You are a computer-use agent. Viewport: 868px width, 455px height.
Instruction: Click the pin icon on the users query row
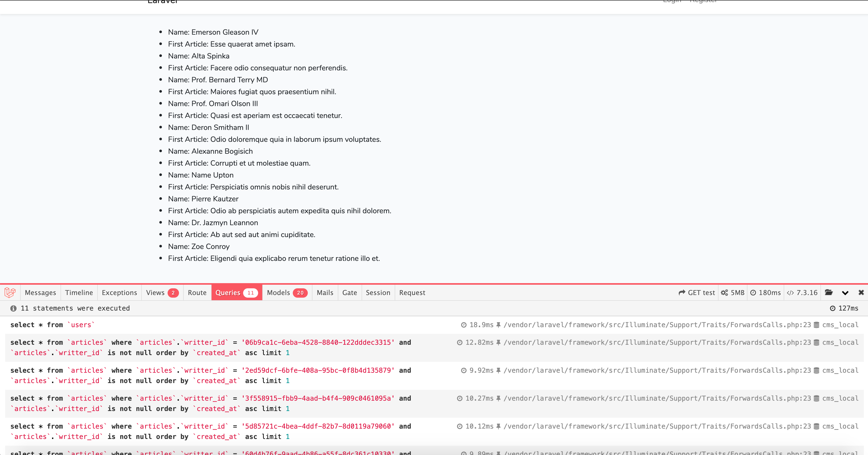(498, 325)
